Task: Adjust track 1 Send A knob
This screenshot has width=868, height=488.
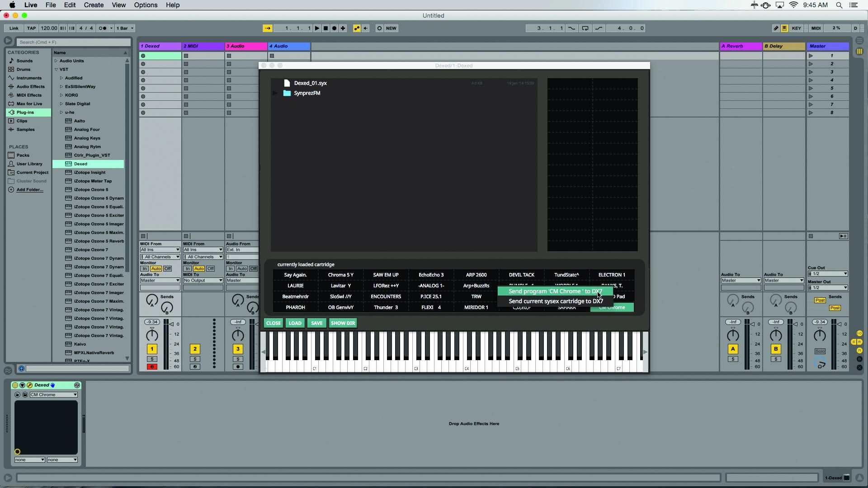Action: [x=152, y=300]
